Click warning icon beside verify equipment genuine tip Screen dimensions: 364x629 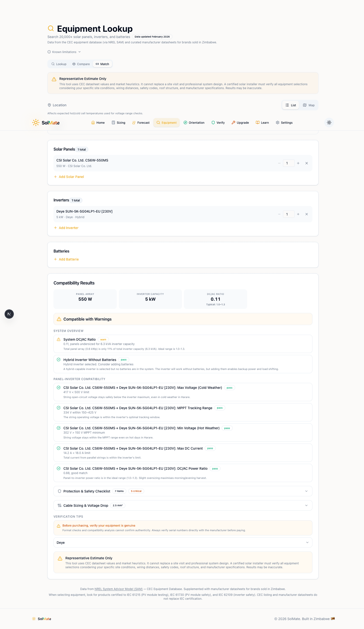pos(59,526)
